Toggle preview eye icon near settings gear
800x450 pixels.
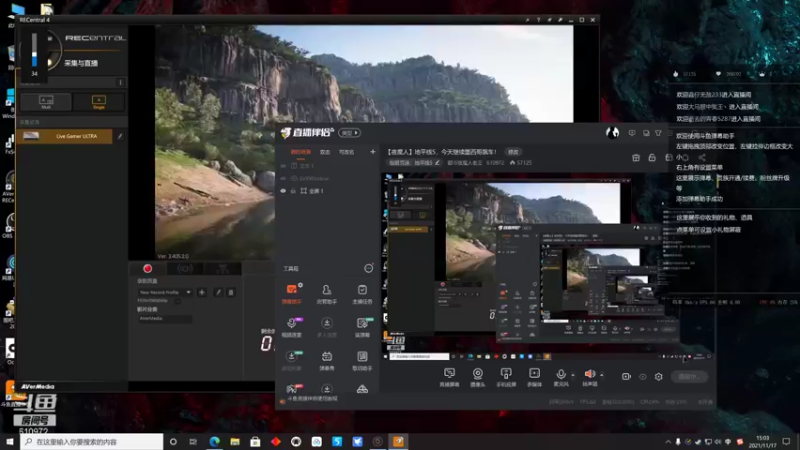(642, 377)
